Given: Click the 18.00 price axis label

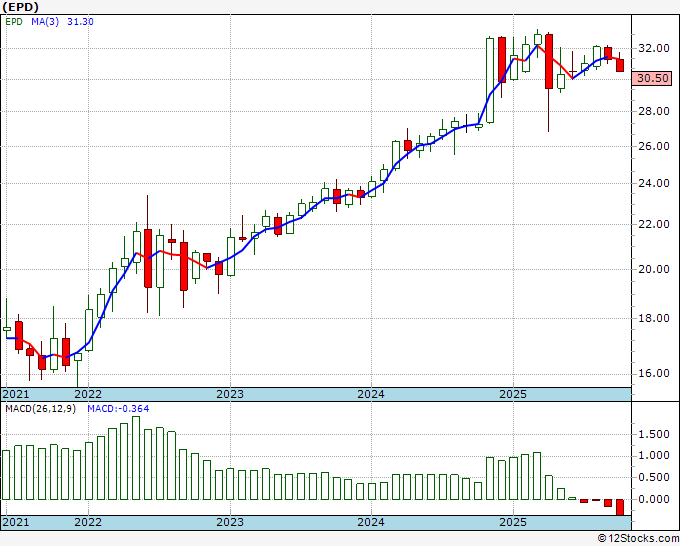Looking at the screenshot, I should (x=653, y=318).
